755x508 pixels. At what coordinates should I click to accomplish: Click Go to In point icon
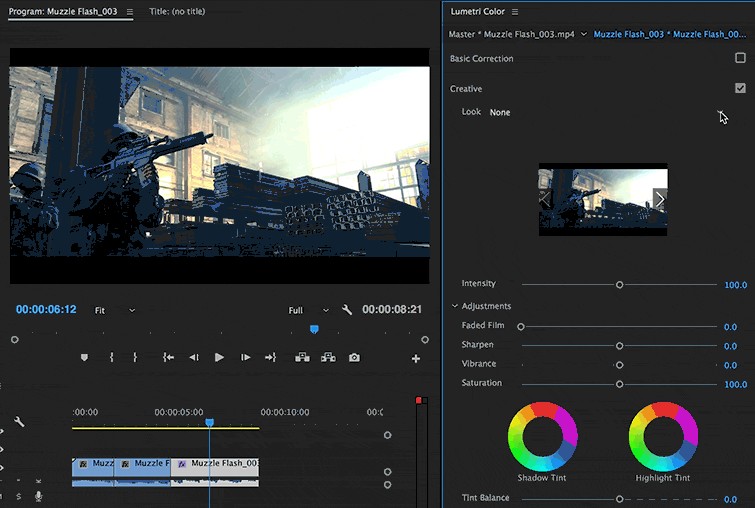click(169, 357)
